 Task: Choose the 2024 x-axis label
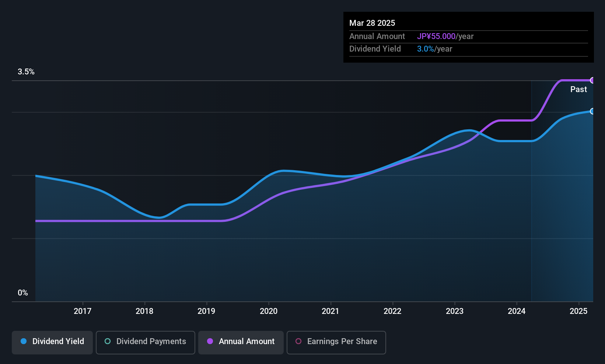[x=517, y=311]
